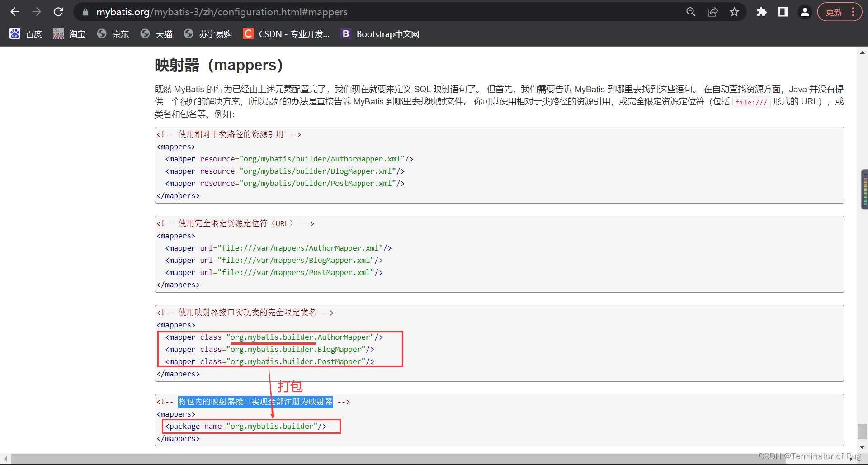Click the class PostMapper mapper line
The image size is (868, 465).
[x=270, y=361]
